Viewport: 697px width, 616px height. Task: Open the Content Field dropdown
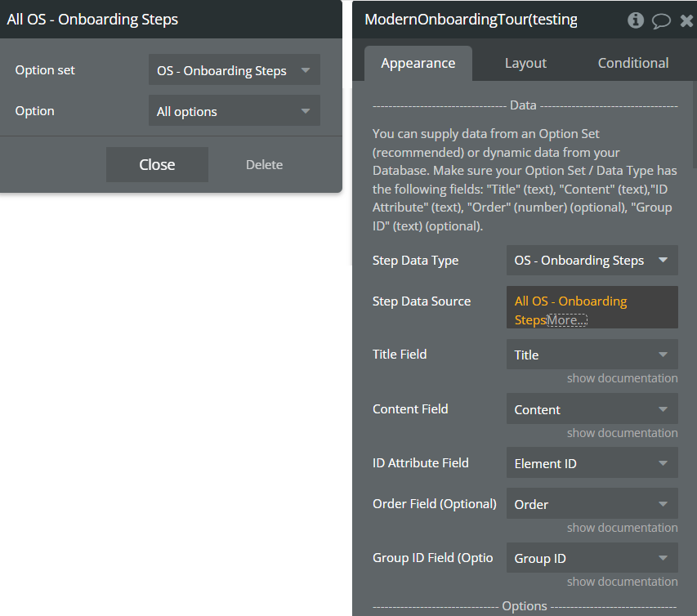[592, 409]
